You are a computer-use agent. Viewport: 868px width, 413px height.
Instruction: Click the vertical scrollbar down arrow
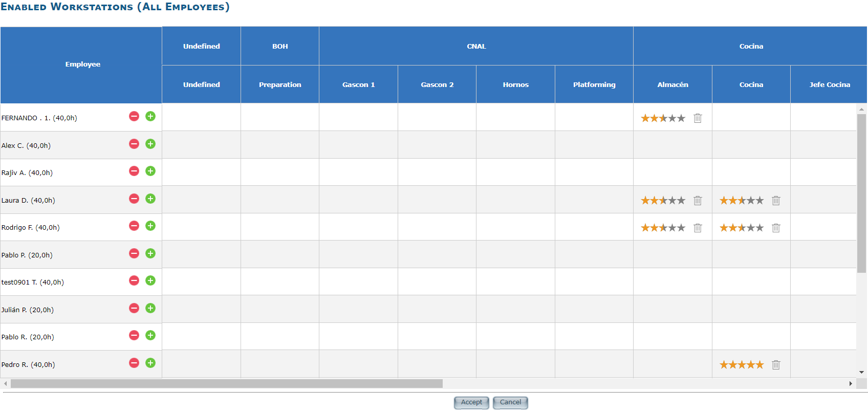[x=862, y=372]
